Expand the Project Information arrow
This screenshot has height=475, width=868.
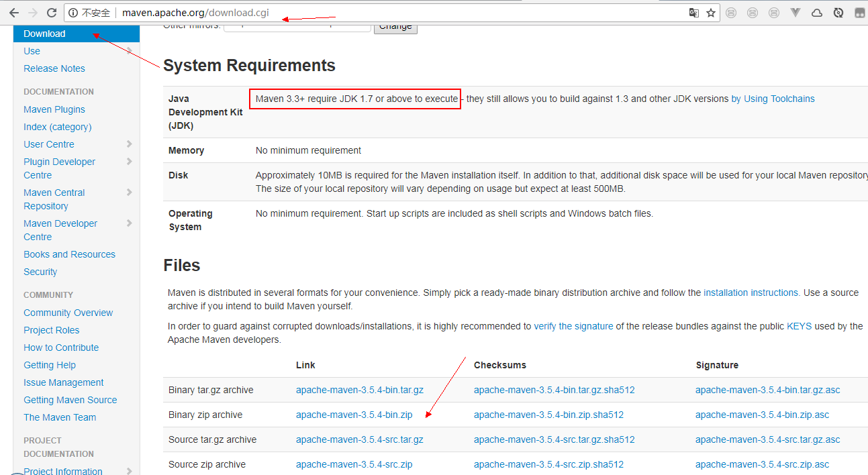pos(129,470)
